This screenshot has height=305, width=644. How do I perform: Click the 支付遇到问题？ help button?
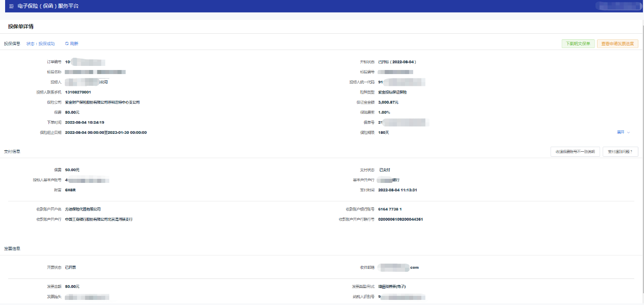[x=621, y=152]
